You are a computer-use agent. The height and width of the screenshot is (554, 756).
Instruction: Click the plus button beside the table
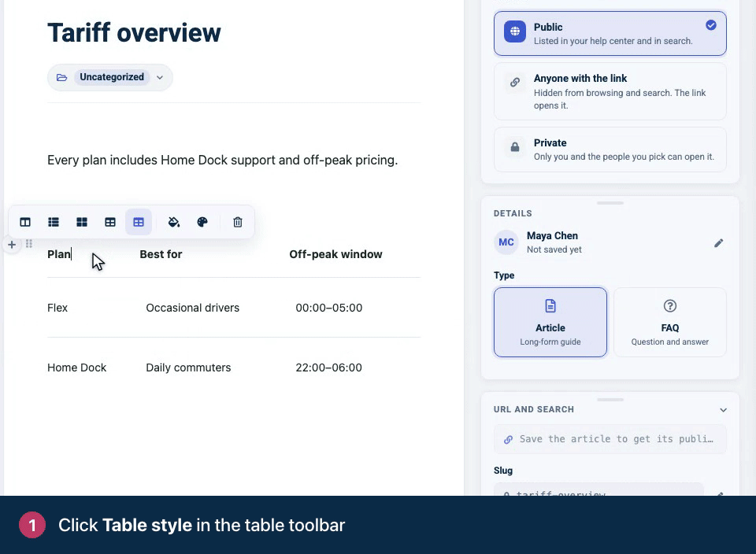(12, 245)
